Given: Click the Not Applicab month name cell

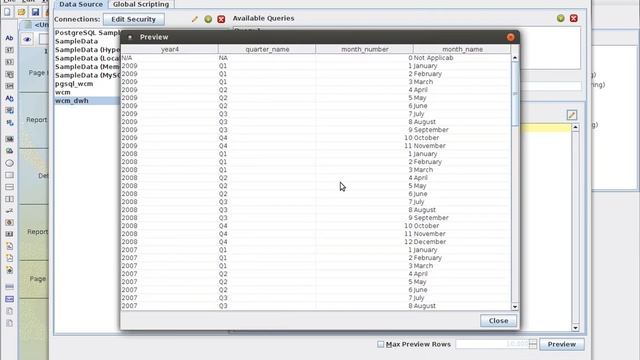Looking at the screenshot, I should pyautogui.click(x=462, y=58).
